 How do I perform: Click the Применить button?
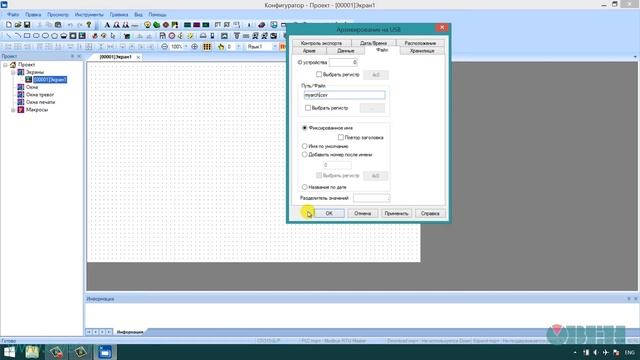click(396, 213)
